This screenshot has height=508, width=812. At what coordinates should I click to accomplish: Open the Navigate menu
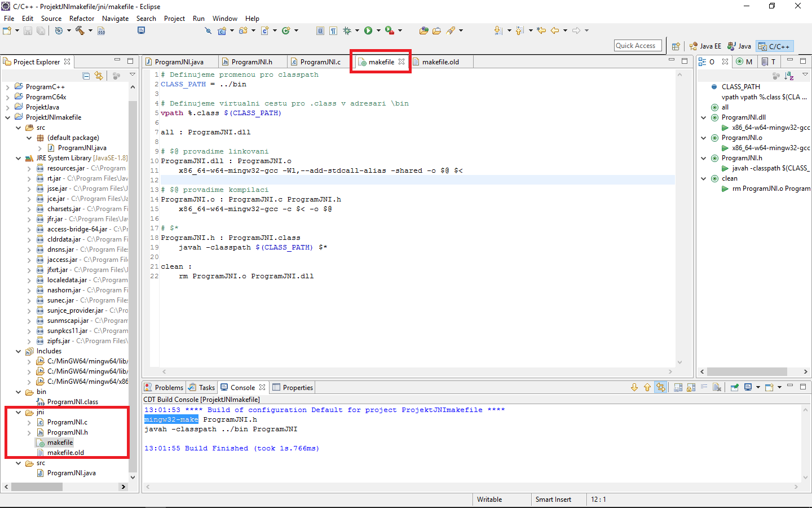pos(115,18)
